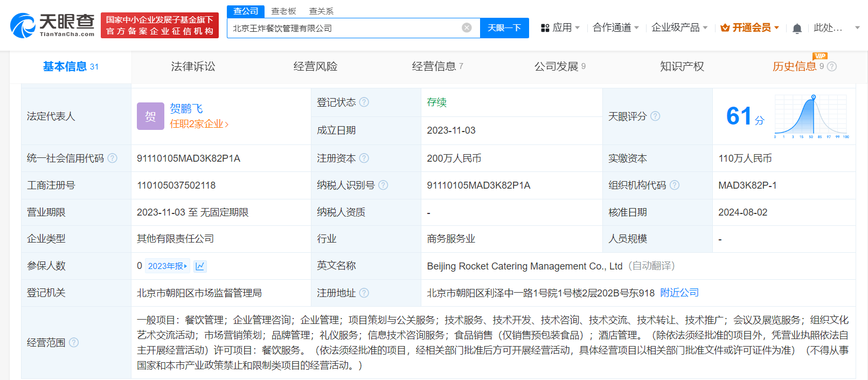This screenshot has width=868, height=380.
Task: Expand the 合作通道 dropdown
Action: coord(615,27)
